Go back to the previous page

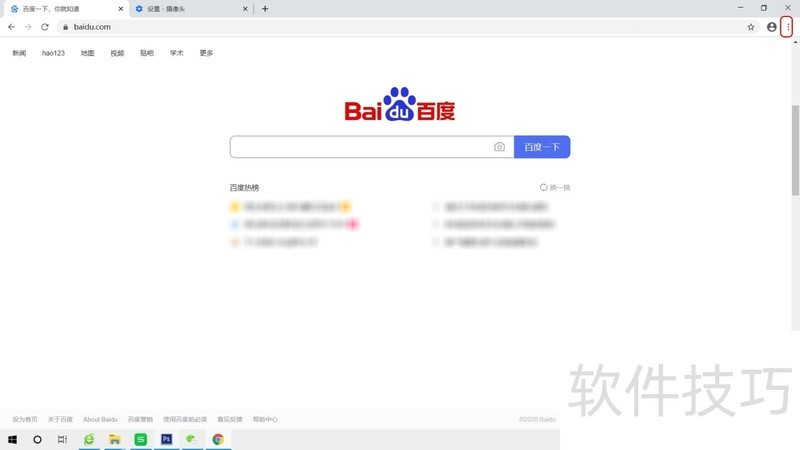(11, 27)
